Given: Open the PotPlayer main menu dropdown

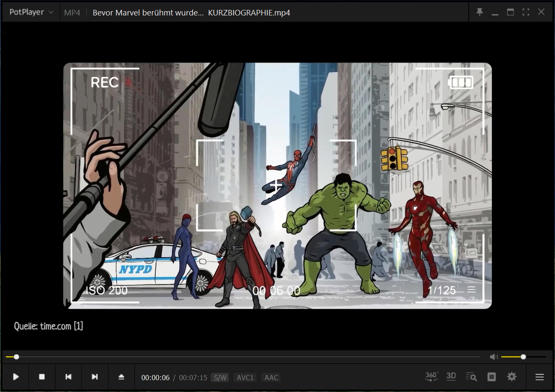Looking at the screenshot, I should point(31,12).
